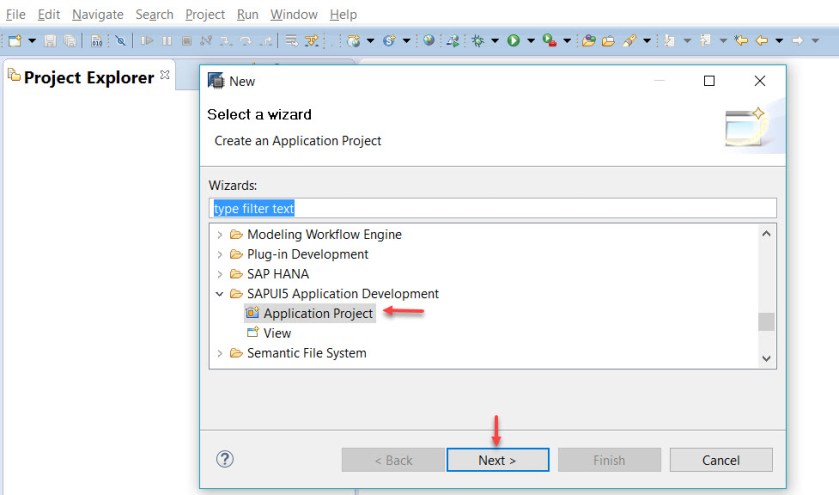Viewport: 839px width, 495px height.
Task: Open the External Tools dropdown arrow
Action: point(567,41)
